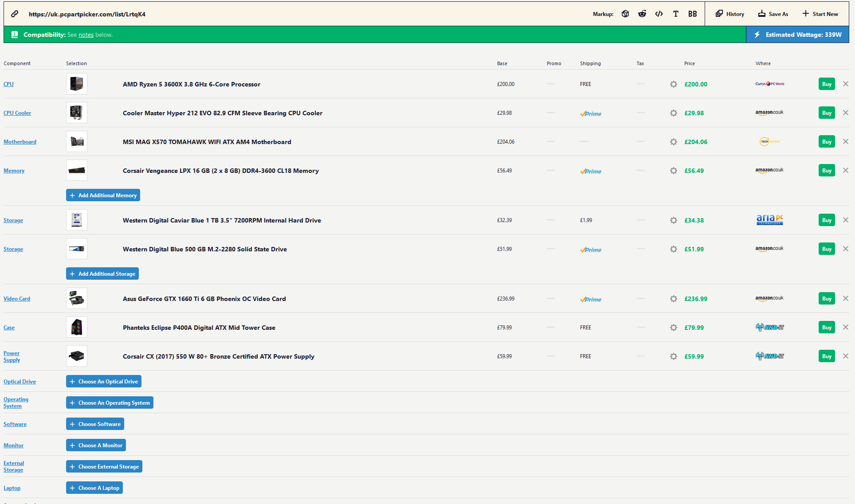Choose the HTML code markup icon
Screen dimensions: 855x504
click(x=659, y=14)
